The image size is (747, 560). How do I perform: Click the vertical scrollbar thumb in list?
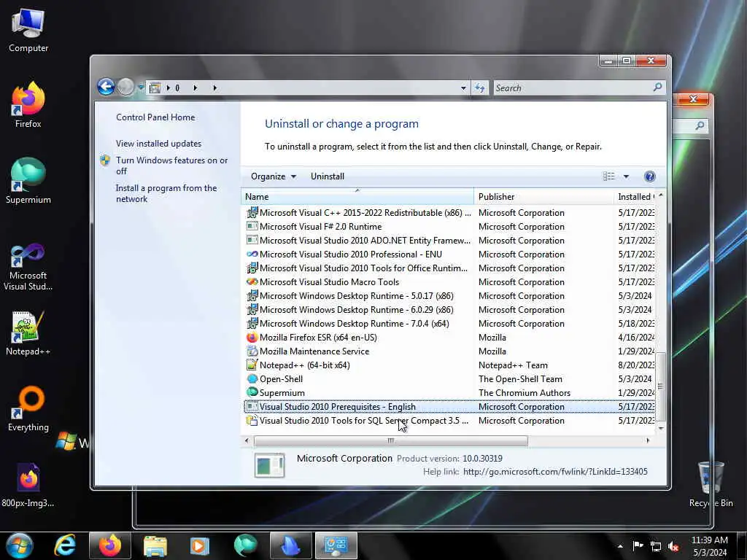coord(660,386)
